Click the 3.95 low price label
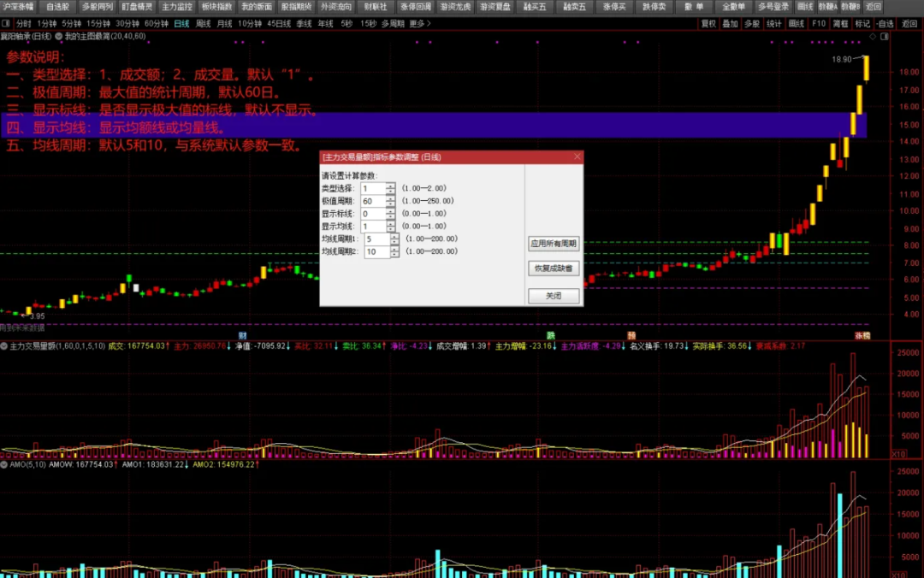Screen dimensions: 924x578 37,316
